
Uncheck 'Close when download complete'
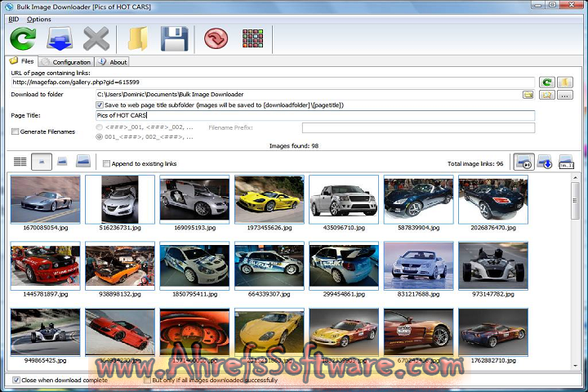[x=16, y=380]
